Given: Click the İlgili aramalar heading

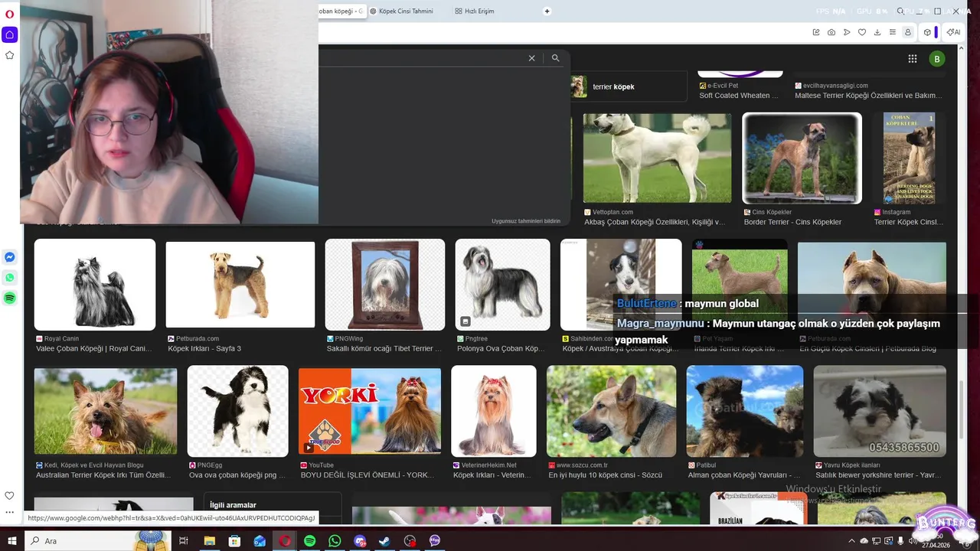Looking at the screenshot, I should tap(233, 505).
